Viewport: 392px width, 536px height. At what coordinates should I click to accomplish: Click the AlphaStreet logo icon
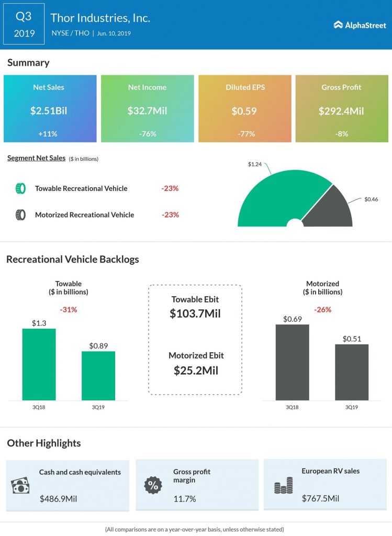click(338, 25)
